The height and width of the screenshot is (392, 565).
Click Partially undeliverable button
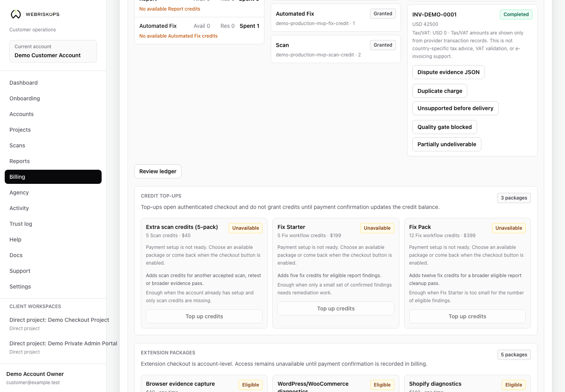click(x=447, y=144)
